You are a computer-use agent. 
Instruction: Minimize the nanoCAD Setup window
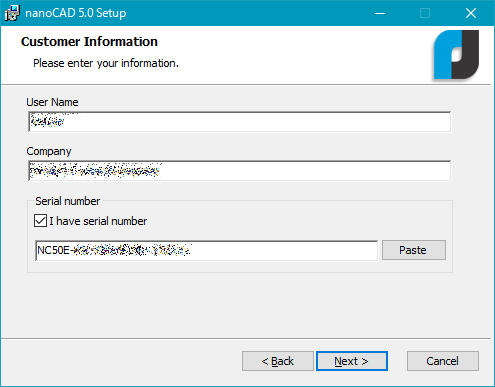[x=380, y=13]
